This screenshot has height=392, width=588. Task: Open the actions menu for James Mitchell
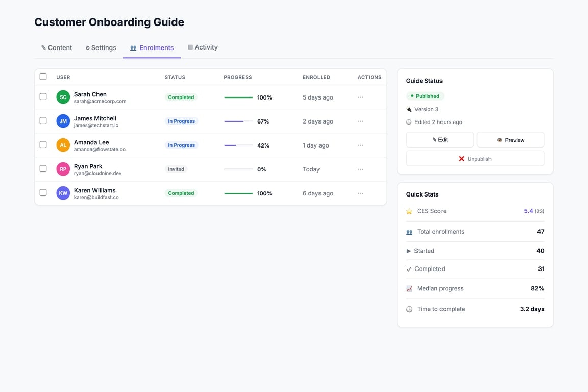click(x=360, y=121)
